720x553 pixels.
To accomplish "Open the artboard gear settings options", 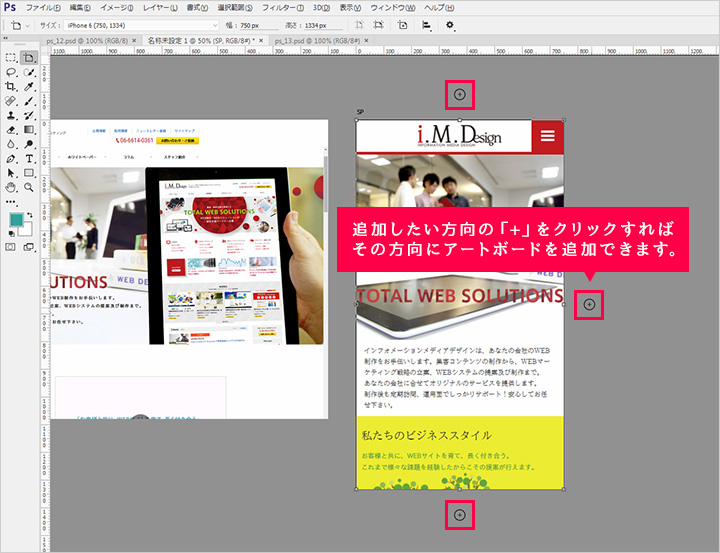I will point(450,25).
